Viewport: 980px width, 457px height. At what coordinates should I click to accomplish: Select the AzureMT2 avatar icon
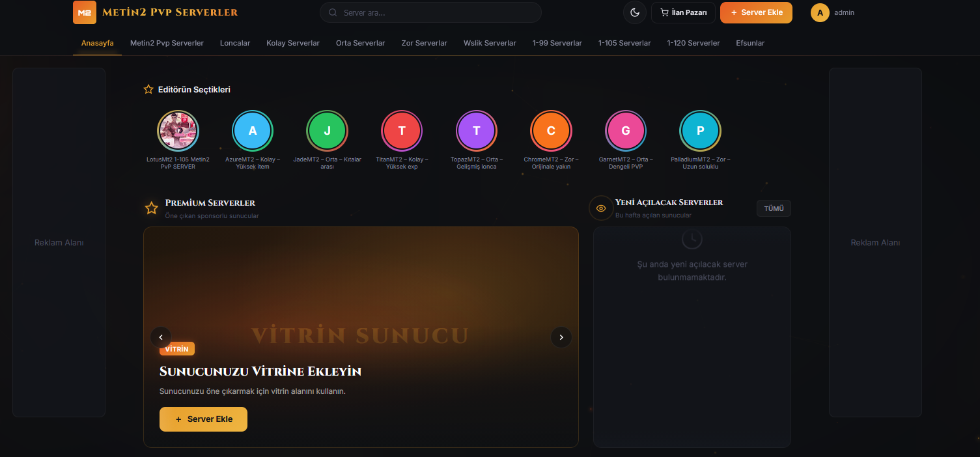tap(253, 131)
